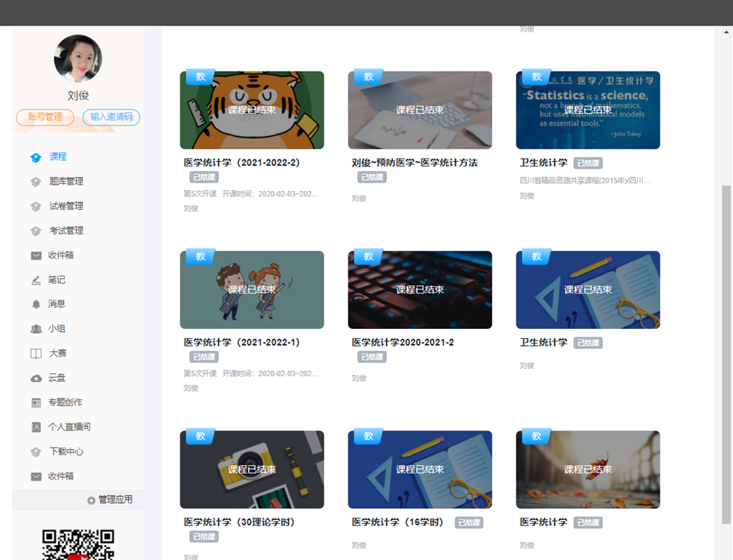Screen dimensions: 733x560
Task: Expand 管理应用 with the plus icon
Action: tap(91, 501)
